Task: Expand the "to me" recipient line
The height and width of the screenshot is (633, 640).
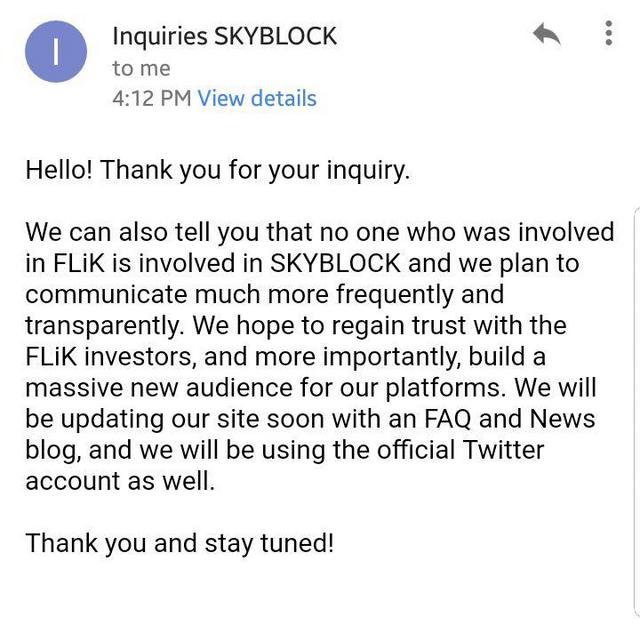Action: 141,68
